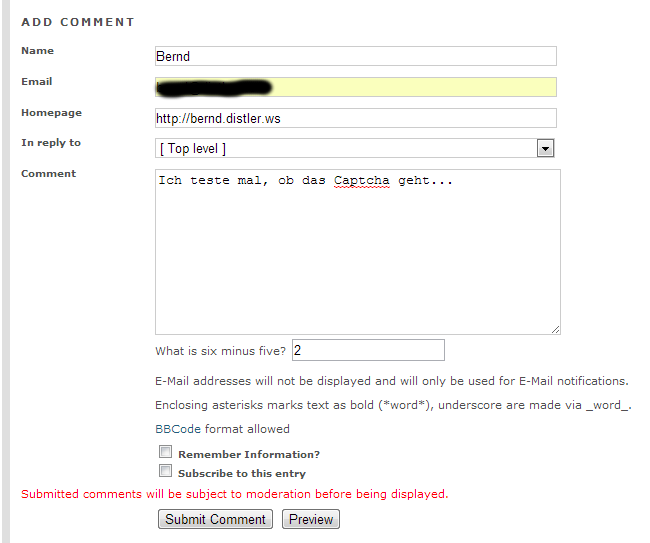Click the captcha answer field

click(368, 351)
